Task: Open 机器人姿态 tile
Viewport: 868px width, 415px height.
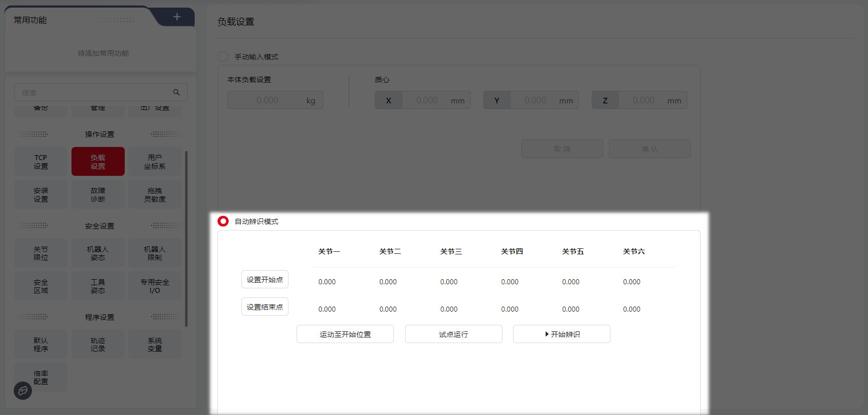Action: tap(98, 253)
